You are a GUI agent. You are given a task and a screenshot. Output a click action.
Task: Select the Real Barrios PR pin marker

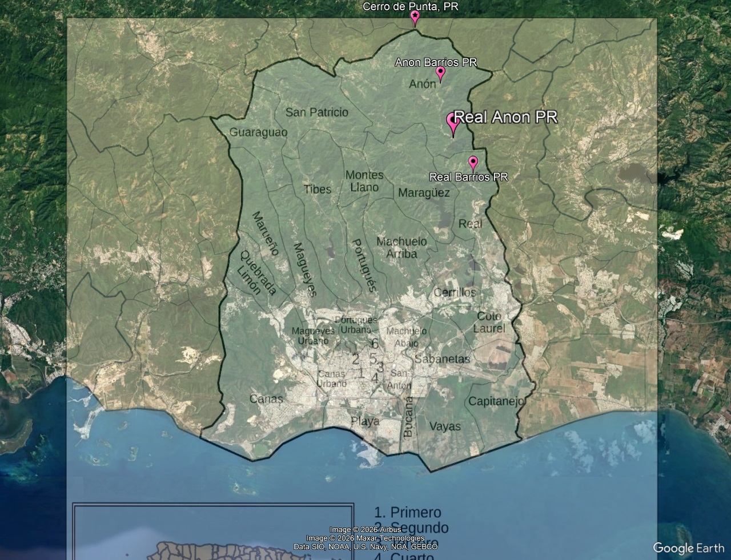(473, 163)
